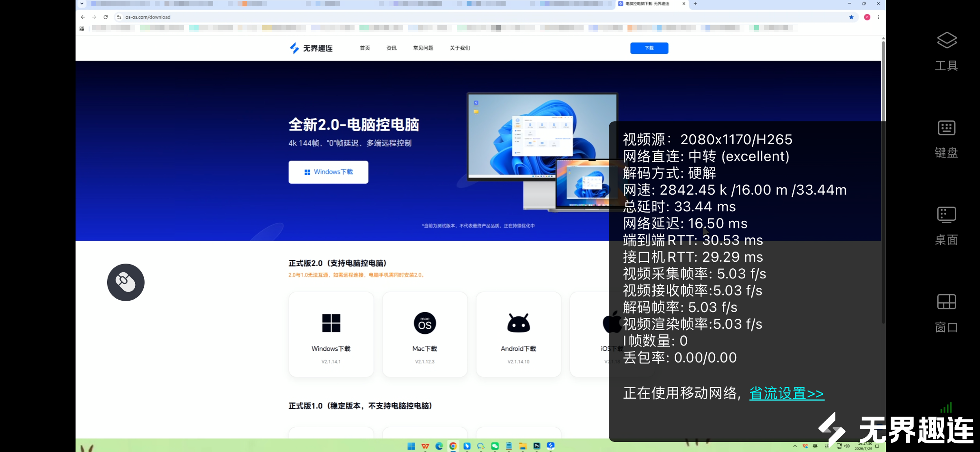Open the 工具 (tools) panel icon

[947, 40]
